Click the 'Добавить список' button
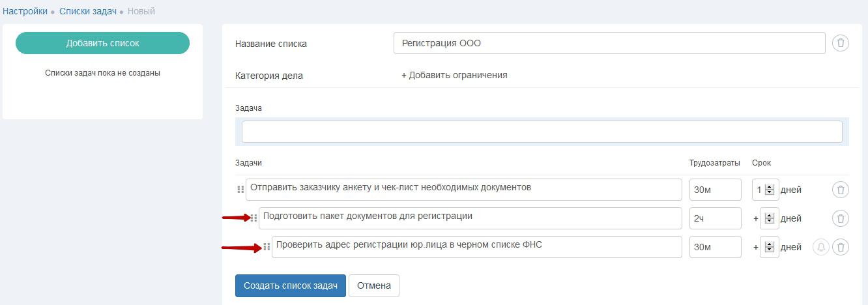The image size is (868, 305). point(102,43)
